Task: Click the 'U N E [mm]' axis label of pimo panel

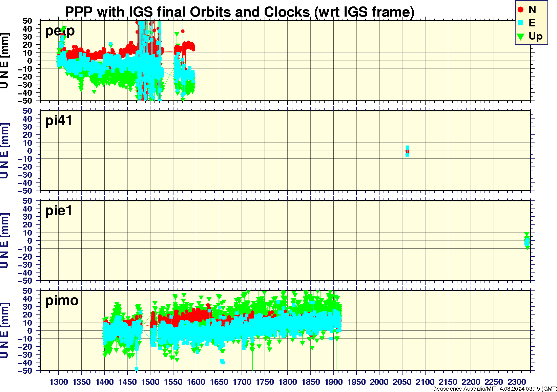Action: pyautogui.click(x=4, y=331)
